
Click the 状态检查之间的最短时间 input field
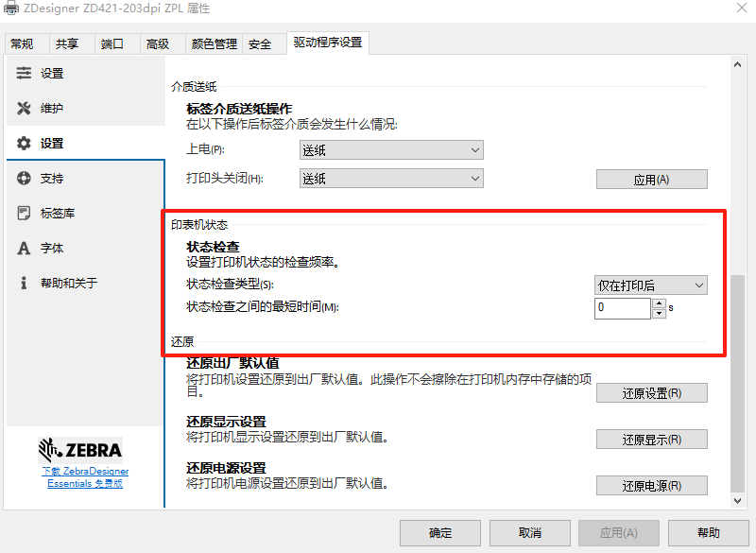pyautogui.click(x=622, y=308)
